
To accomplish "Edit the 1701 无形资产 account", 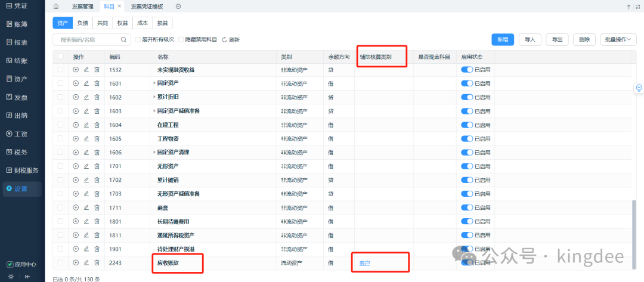I will pos(86,166).
